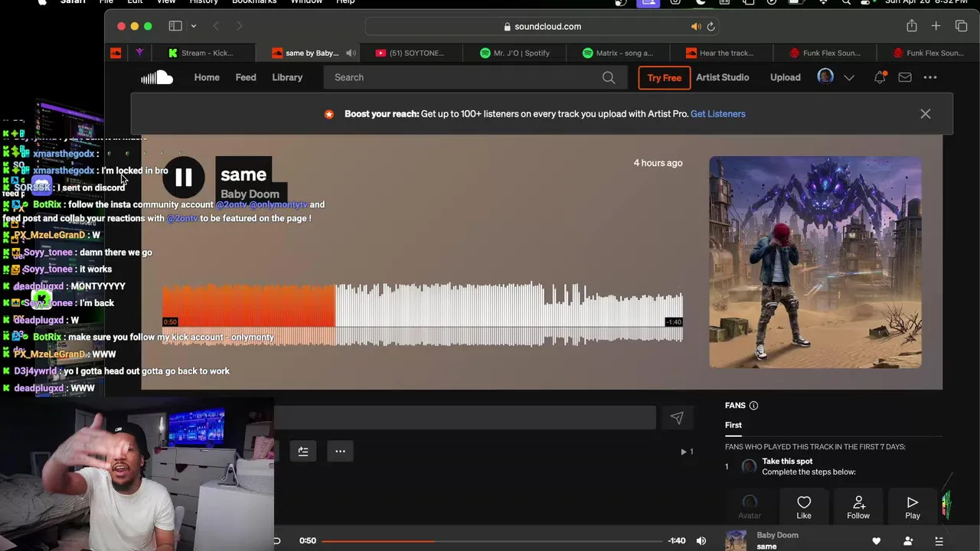Open the Next up queue icon
Screen dimensions: 980x551
(x=939, y=541)
